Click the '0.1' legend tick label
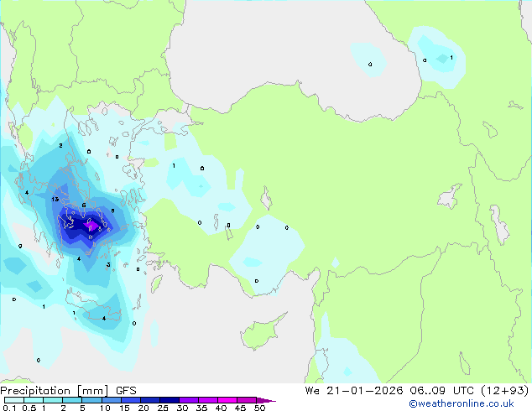The image size is (532, 411). [9, 408]
